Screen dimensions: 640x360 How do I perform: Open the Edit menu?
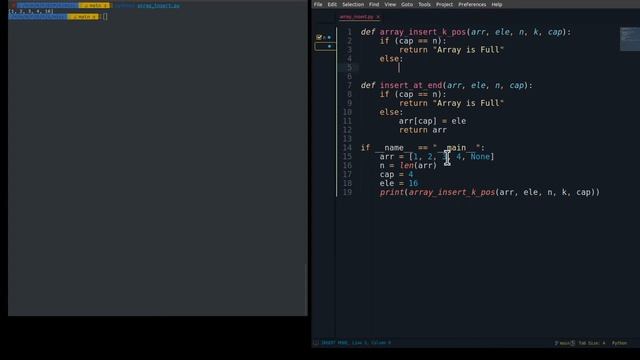(332, 4)
